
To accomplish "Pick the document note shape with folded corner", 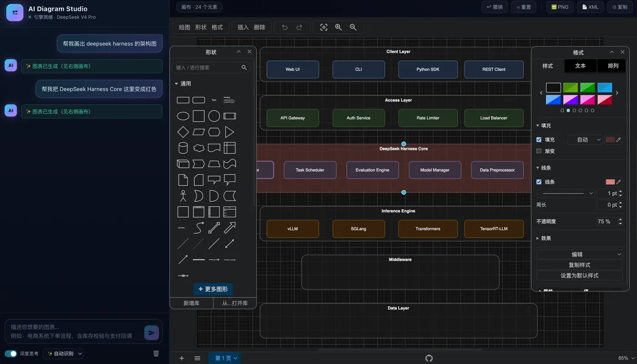I will point(183,180).
